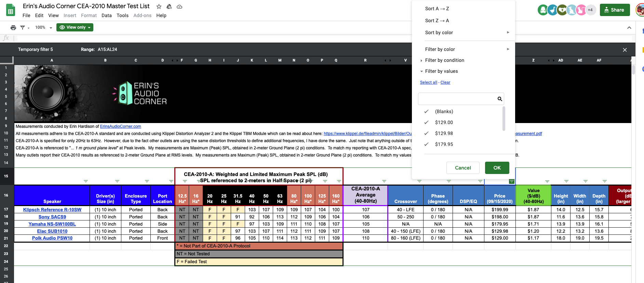Screen dimensions: 644x283
Task: Open the Edit menu
Action: [x=39, y=15]
